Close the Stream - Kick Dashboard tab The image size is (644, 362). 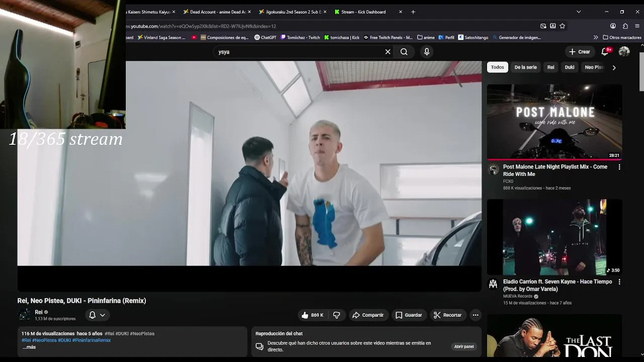click(400, 12)
